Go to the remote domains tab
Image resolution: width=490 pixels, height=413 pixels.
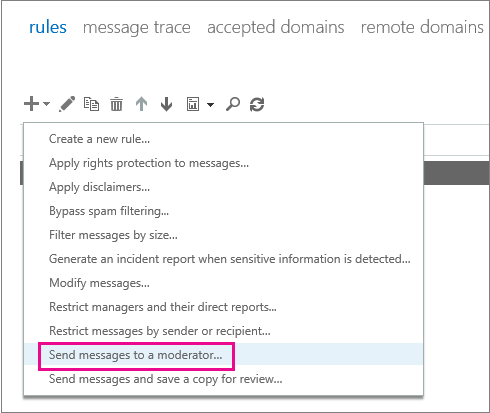click(x=422, y=27)
